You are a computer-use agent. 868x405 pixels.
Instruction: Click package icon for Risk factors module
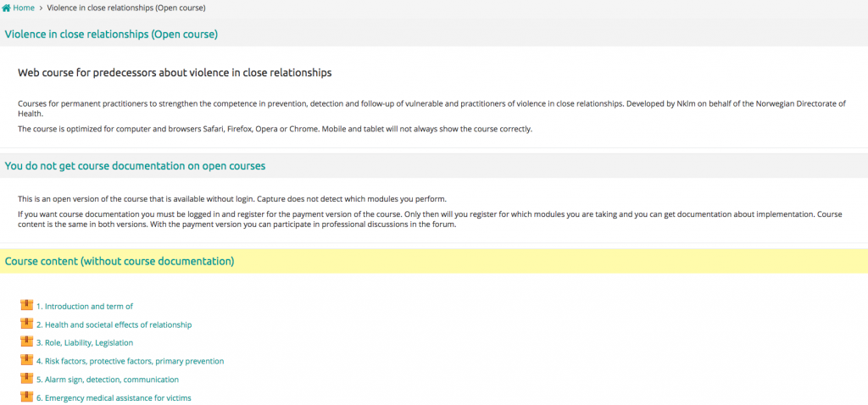point(26,359)
